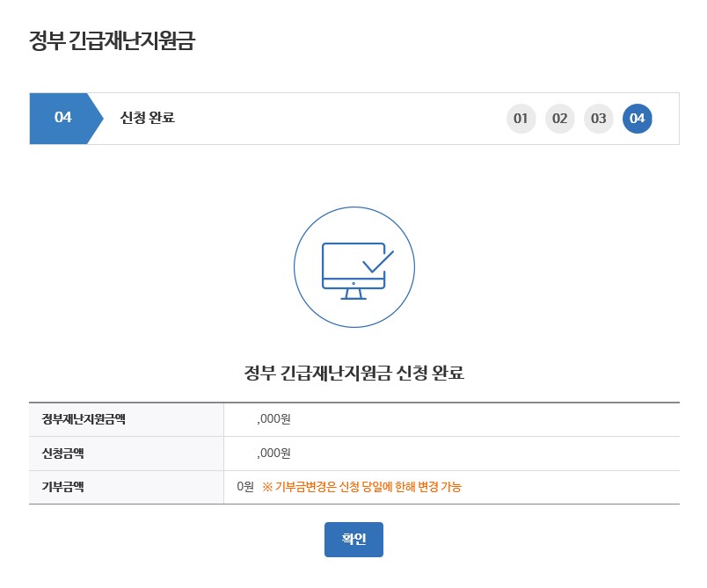Select the active step 04 circle
This screenshot has width=707, height=588.
point(638,119)
